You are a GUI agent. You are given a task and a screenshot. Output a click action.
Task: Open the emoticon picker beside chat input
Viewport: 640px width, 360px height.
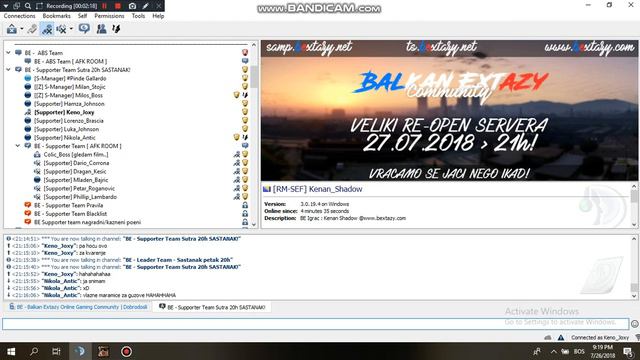tap(634, 324)
